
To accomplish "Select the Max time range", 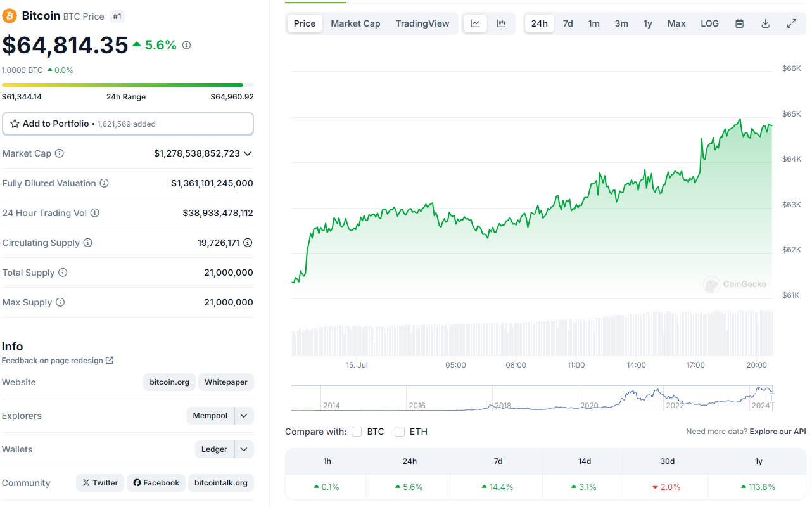I will pyautogui.click(x=676, y=23).
